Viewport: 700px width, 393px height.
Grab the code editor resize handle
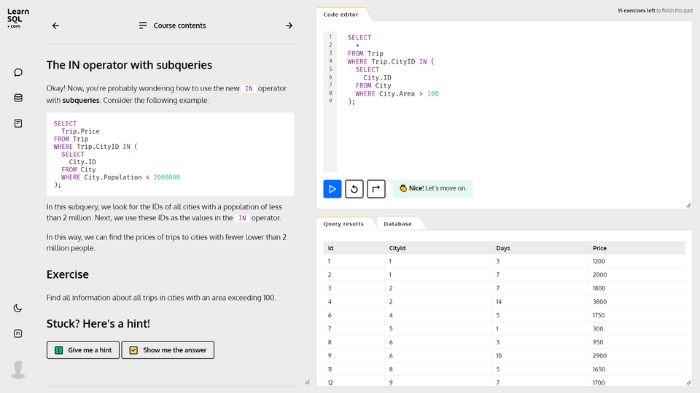click(x=688, y=205)
